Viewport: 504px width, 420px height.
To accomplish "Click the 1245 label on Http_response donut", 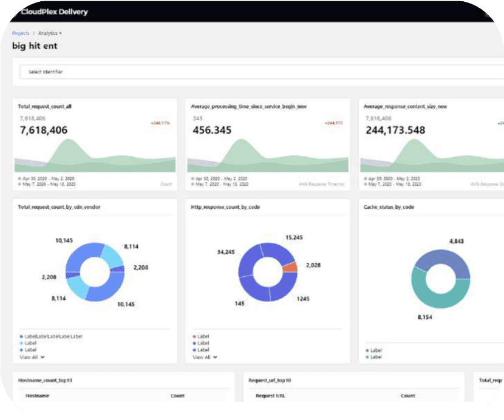I will pos(303,299).
